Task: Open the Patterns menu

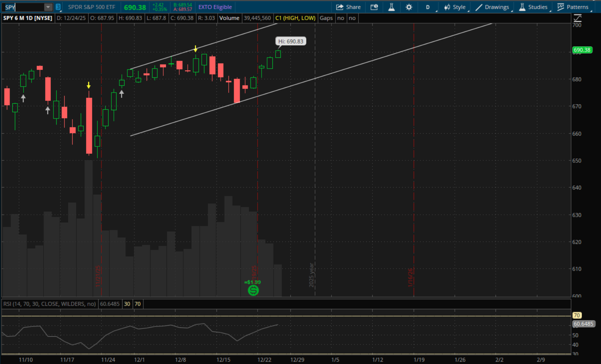Action: click(x=573, y=7)
